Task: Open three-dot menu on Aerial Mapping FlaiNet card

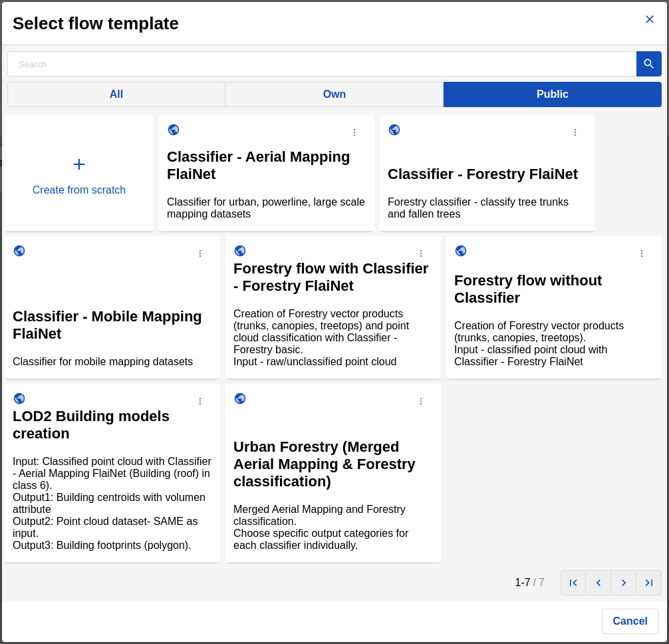Action: (354, 132)
